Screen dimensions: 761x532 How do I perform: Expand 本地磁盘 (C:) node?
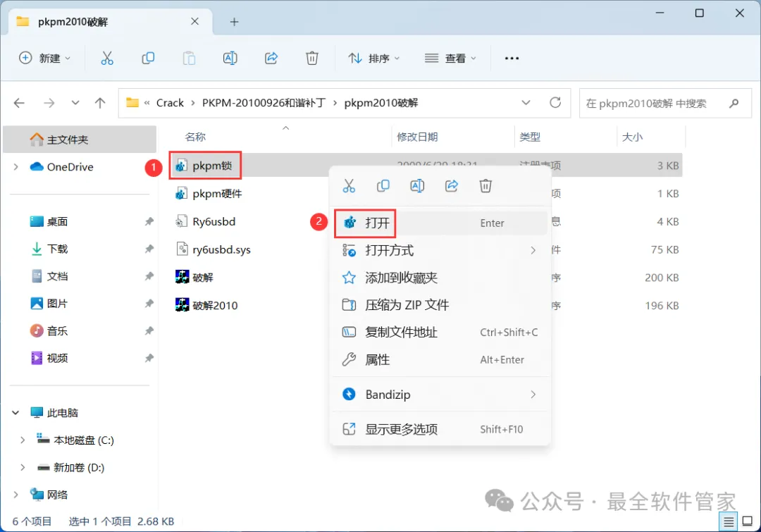click(23, 440)
